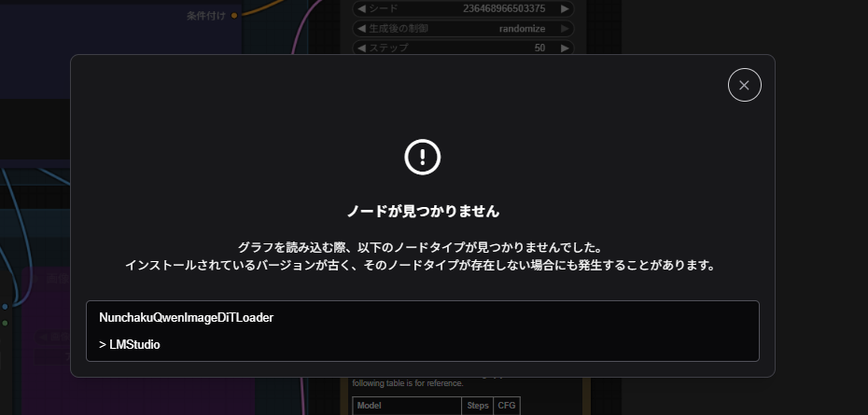Click the シード value 236468966503375

(x=504, y=8)
